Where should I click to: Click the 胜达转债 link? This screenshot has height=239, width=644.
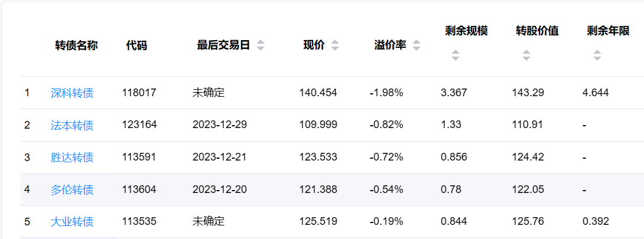[x=72, y=158]
